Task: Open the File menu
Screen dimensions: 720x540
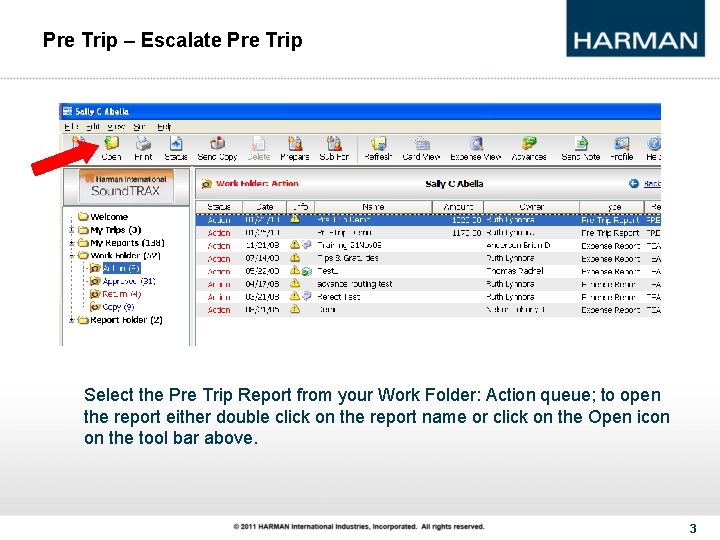Action: (x=72, y=126)
